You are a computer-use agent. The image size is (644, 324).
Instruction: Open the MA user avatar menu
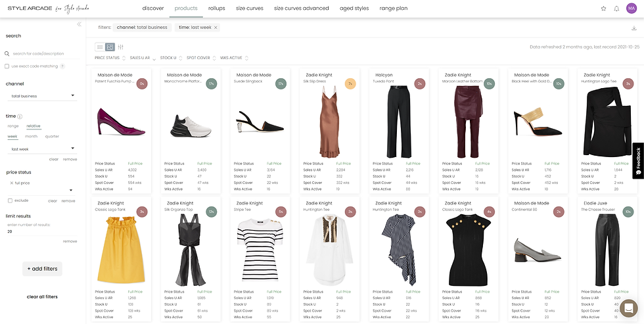click(x=632, y=8)
